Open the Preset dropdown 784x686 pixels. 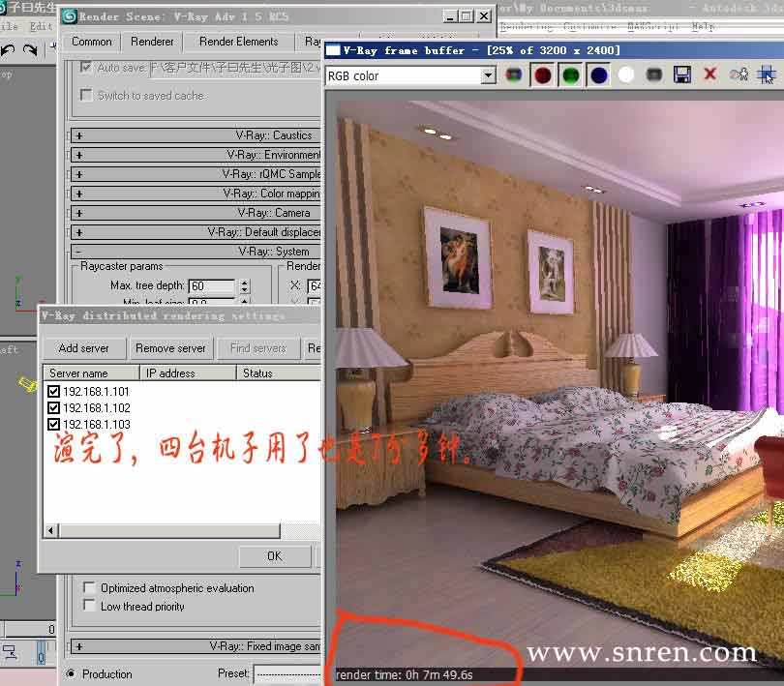287,674
